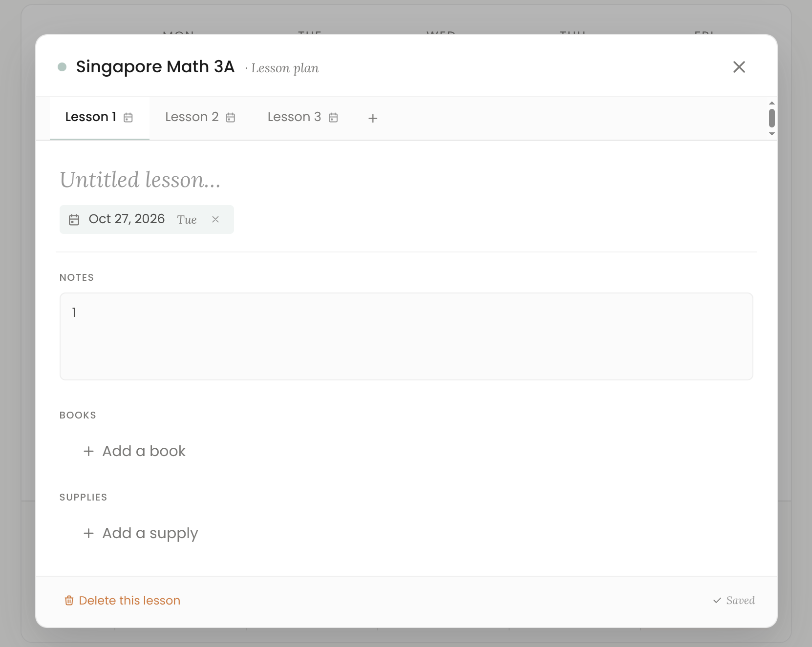Focus the Notes text area
The width and height of the screenshot is (812, 647).
(406, 336)
